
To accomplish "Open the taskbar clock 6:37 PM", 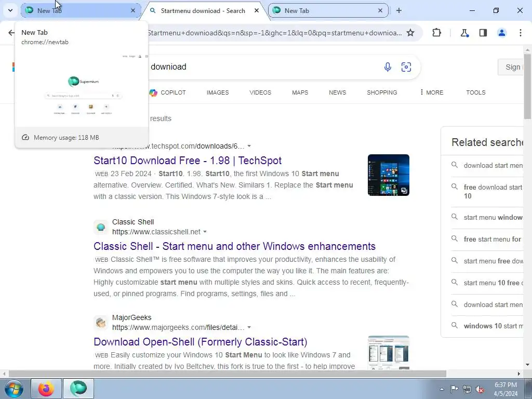I will [x=506, y=389].
